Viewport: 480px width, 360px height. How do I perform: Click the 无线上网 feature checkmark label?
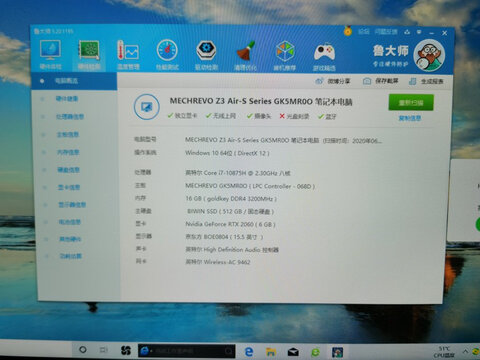221,116
